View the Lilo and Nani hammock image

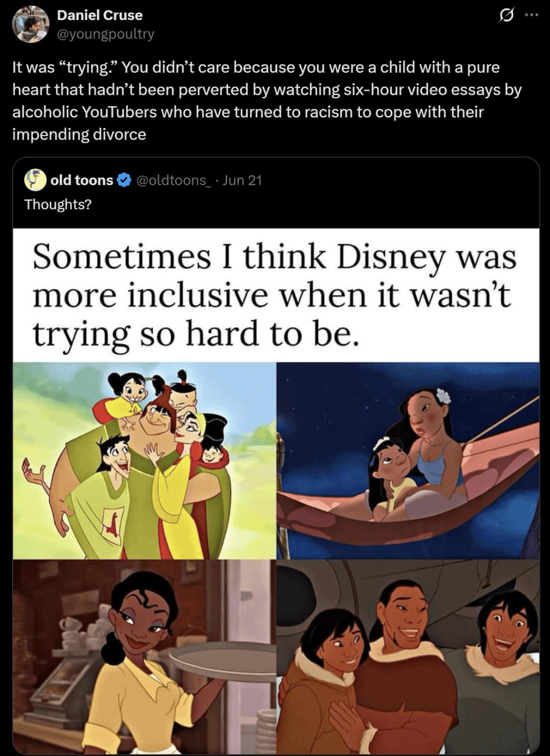coord(408,460)
